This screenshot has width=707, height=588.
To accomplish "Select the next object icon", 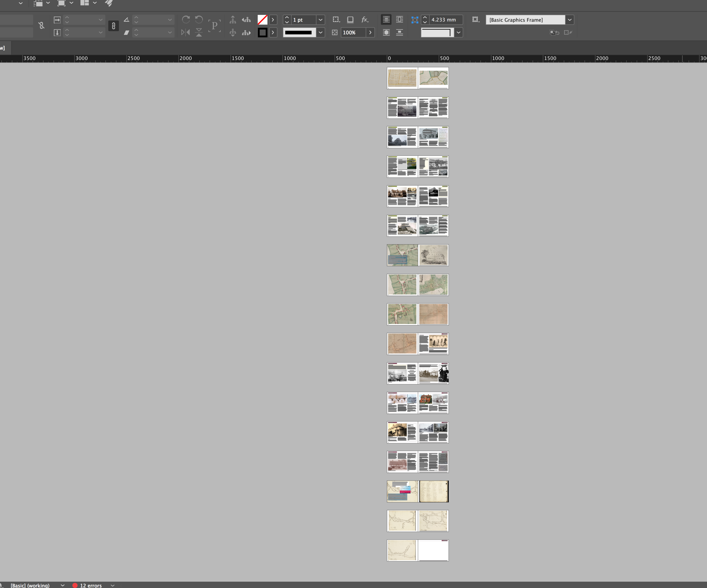I will 246,33.
